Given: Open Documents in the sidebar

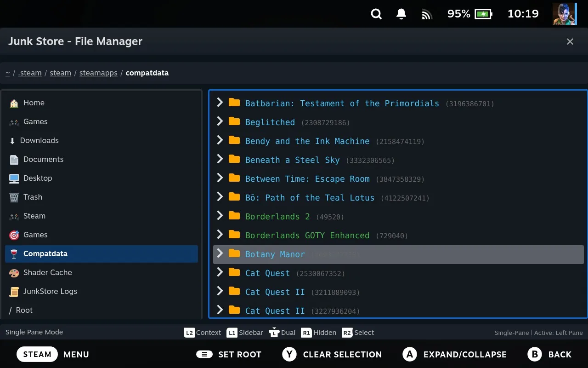Looking at the screenshot, I should pyautogui.click(x=102, y=160).
